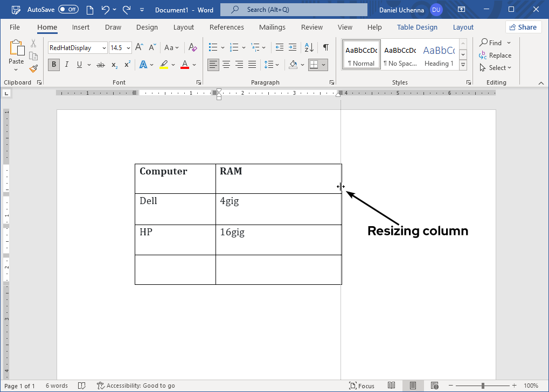549x392 pixels.
Task: Open the font size dropdown
Action: coord(127,47)
